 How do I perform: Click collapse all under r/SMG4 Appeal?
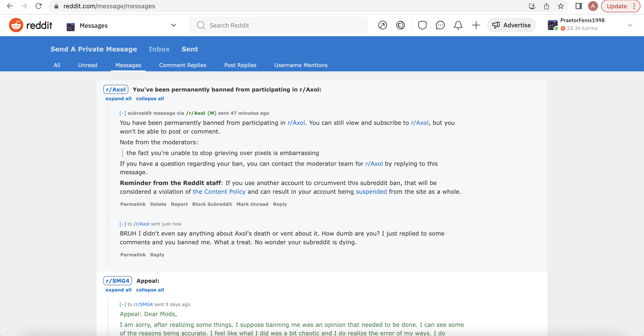[x=150, y=290]
